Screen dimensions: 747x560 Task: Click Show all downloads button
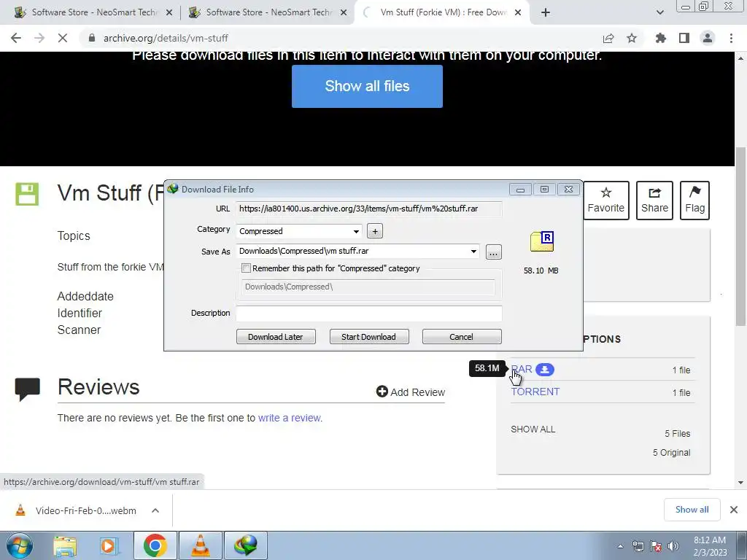click(x=692, y=510)
